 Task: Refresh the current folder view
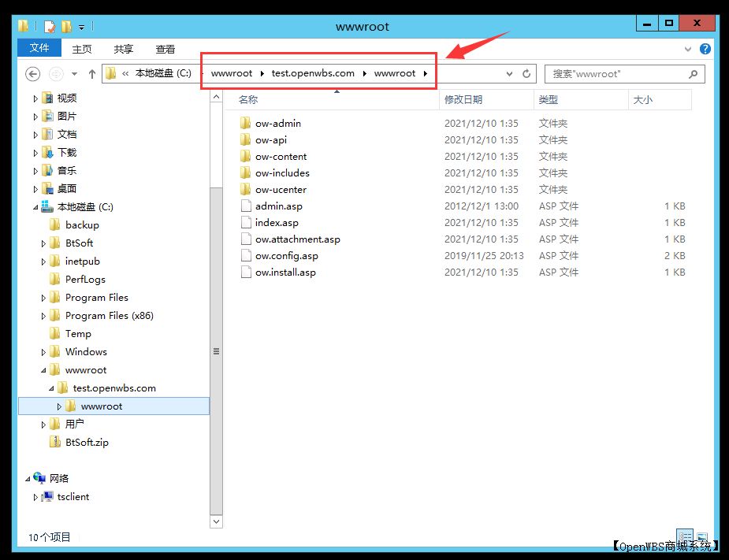coord(527,74)
